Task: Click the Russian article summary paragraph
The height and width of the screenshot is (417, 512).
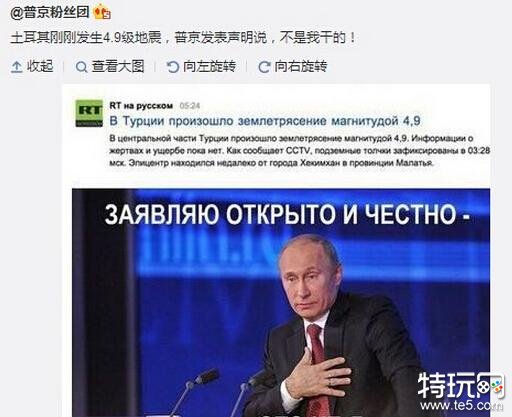Action: pos(300,151)
